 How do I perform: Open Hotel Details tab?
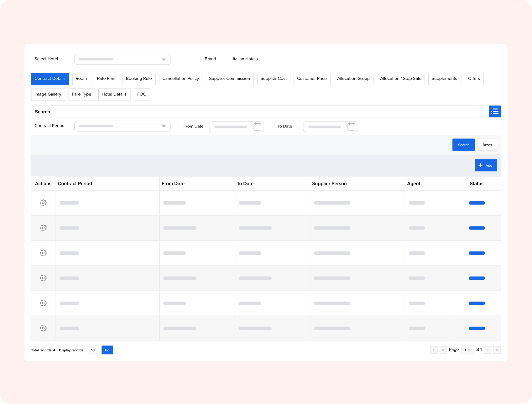point(114,94)
